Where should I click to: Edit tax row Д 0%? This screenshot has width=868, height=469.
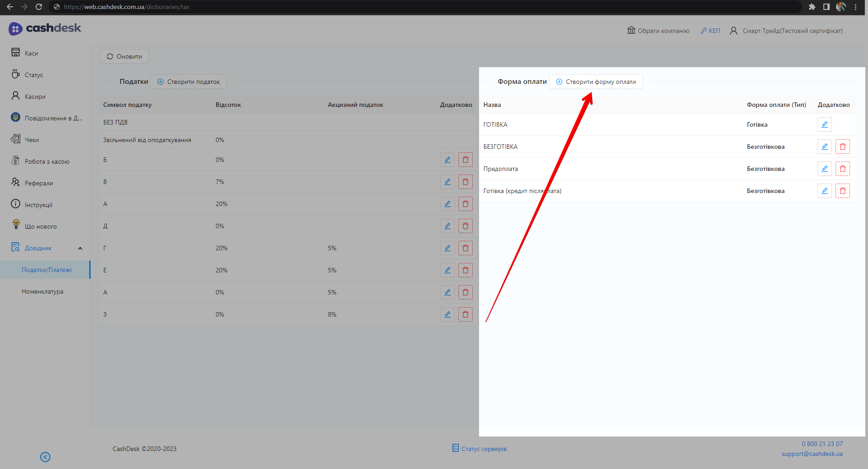click(x=447, y=226)
